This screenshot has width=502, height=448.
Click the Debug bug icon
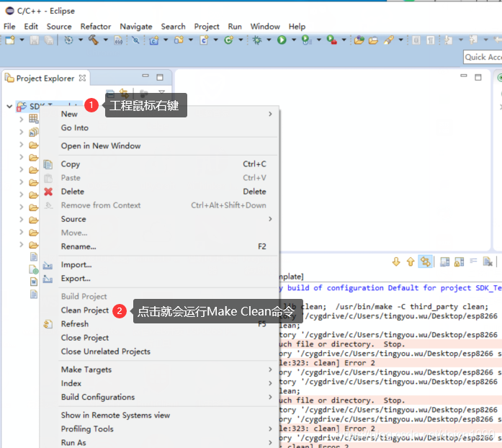click(257, 40)
